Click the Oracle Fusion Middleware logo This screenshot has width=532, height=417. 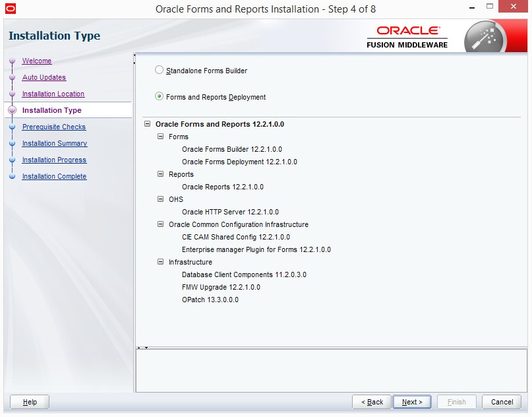(407, 37)
